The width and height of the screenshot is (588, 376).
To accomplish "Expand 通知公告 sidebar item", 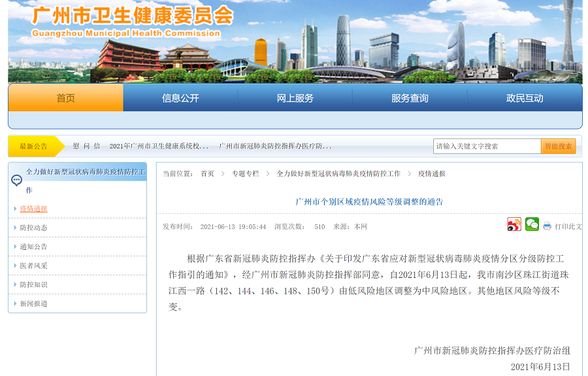I will coord(33,247).
